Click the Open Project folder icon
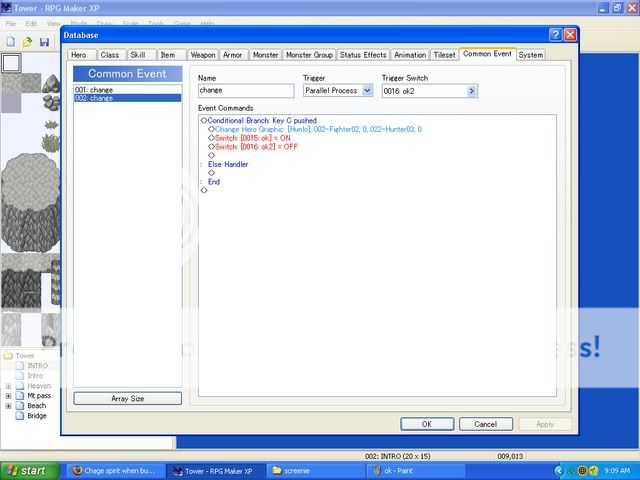Viewport: 640px width, 480px height. point(27,42)
